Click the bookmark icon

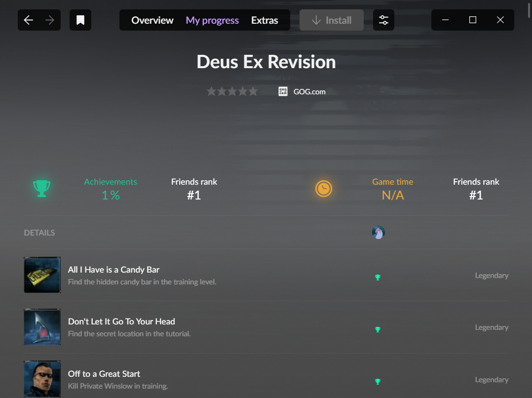pos(80,20)
